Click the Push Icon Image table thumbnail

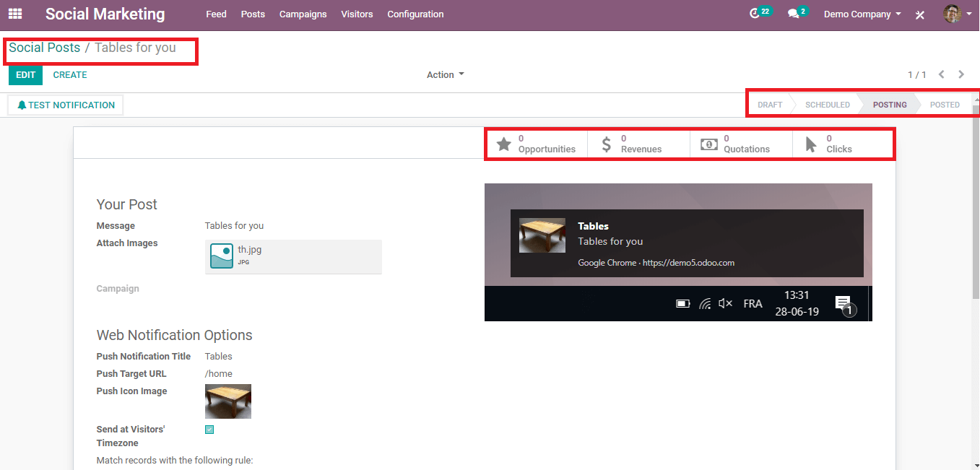point(228,401)
